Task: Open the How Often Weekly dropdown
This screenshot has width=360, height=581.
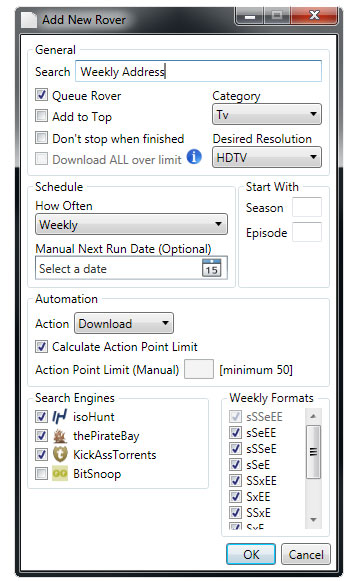Action: coord(131,224)
